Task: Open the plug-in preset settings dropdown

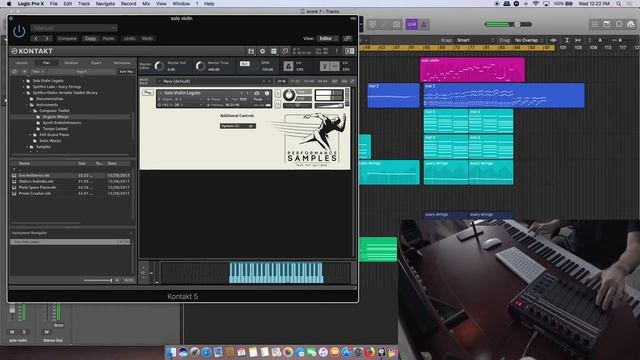Action: coord(74,28)
